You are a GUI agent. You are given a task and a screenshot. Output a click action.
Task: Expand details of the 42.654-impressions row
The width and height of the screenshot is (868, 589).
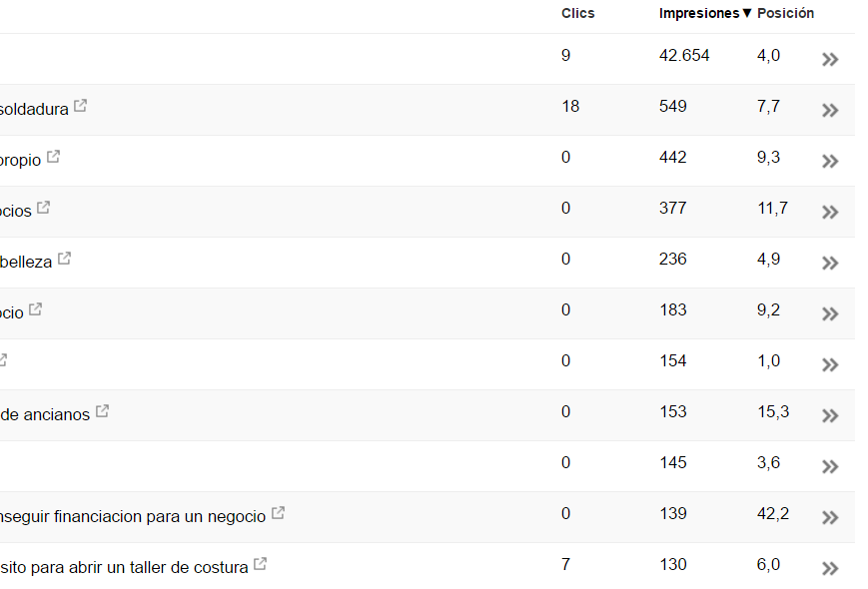point(830,59)
